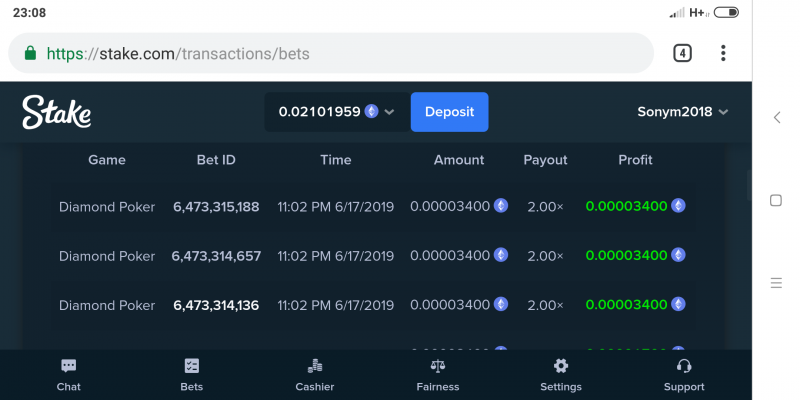Click 2.00× payout of bet 6,473,315,188
This screenshot has height=400, width=800.
coord(545,207)
